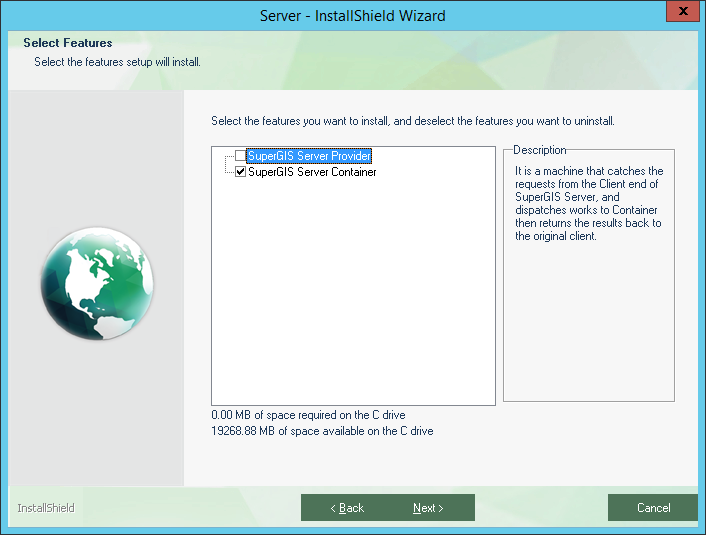Click the space available on C drive text

pos(322,431)
